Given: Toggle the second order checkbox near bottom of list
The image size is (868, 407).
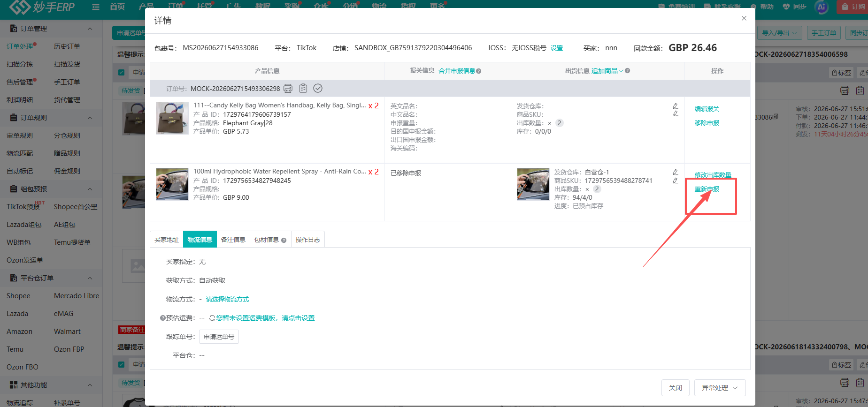Looking at the screenshot, I should point(121,364).
